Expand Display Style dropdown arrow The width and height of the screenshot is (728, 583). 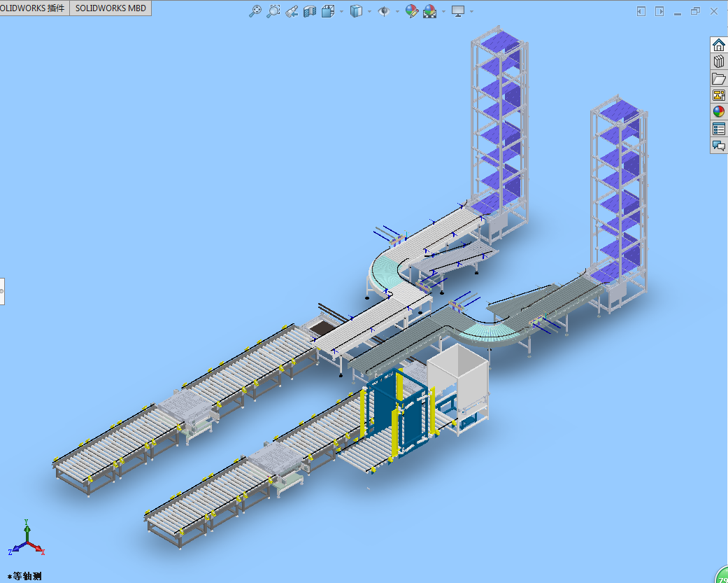click(x=369, y=11)
